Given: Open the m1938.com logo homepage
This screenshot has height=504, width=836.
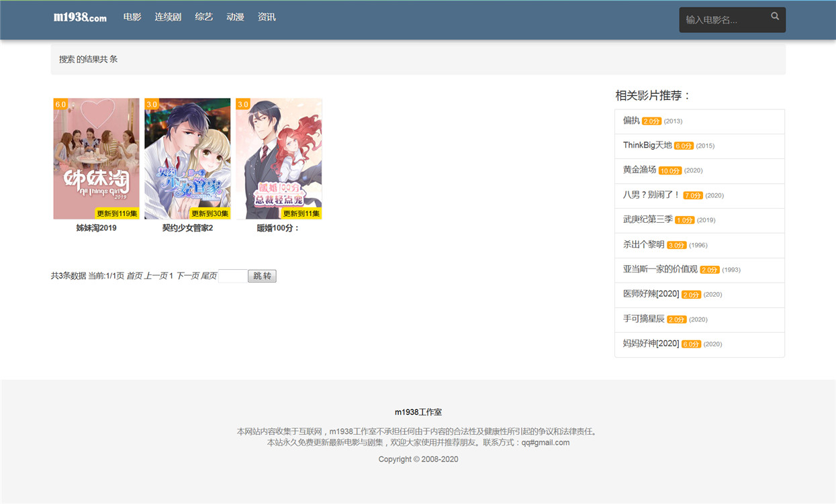Looking at the screenshot, I should [80, 17].
